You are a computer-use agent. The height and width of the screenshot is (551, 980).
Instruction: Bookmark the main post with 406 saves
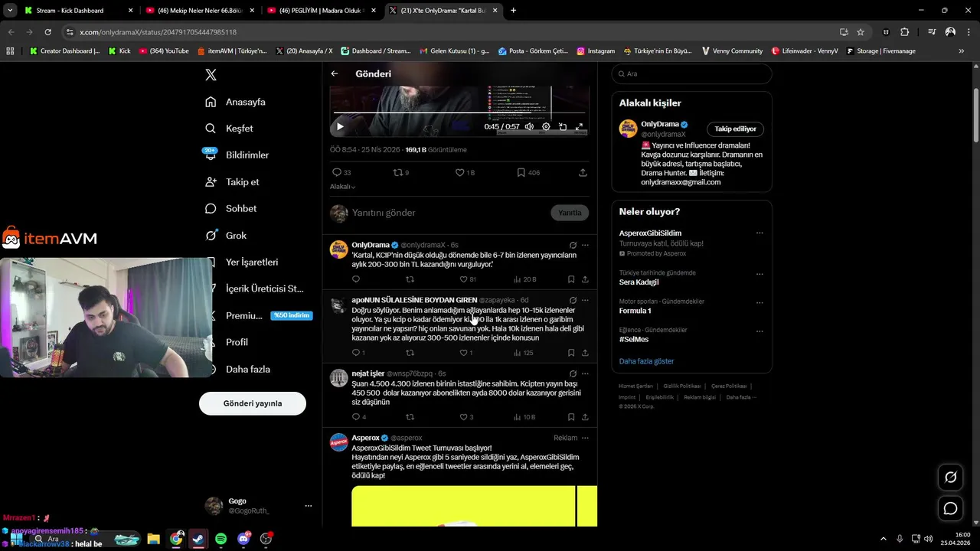point(528,173)
